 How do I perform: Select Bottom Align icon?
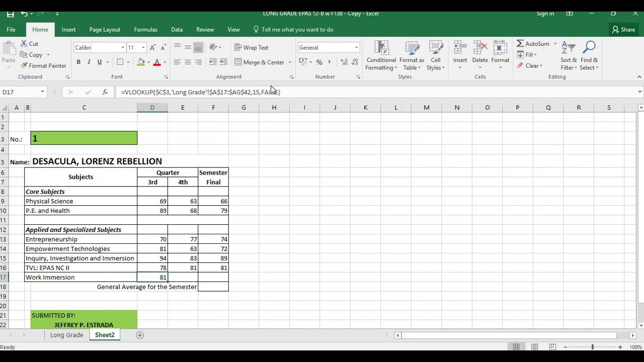(198, 47)
